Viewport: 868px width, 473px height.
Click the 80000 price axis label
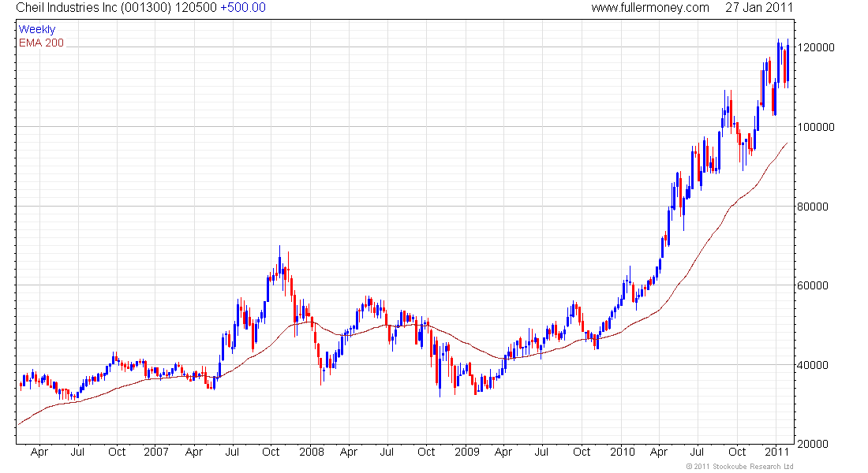point(814,207)
